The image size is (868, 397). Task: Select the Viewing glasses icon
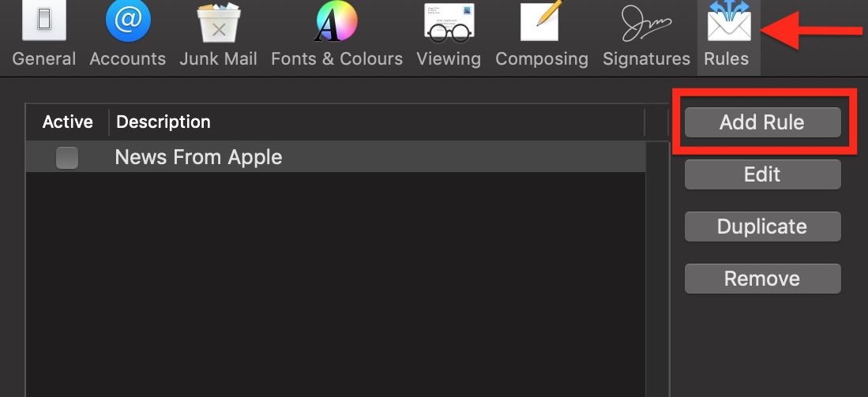448,22
